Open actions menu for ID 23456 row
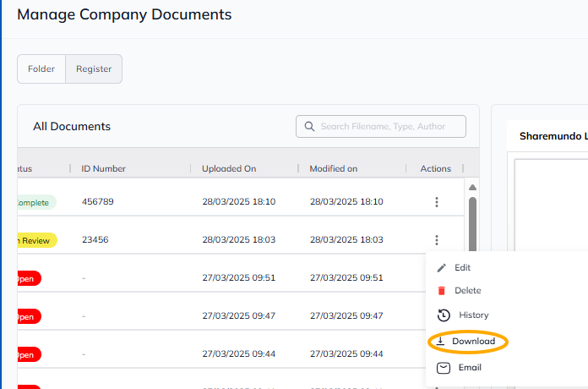Screen dimensions: 588x389 click(x=437, y=240)
